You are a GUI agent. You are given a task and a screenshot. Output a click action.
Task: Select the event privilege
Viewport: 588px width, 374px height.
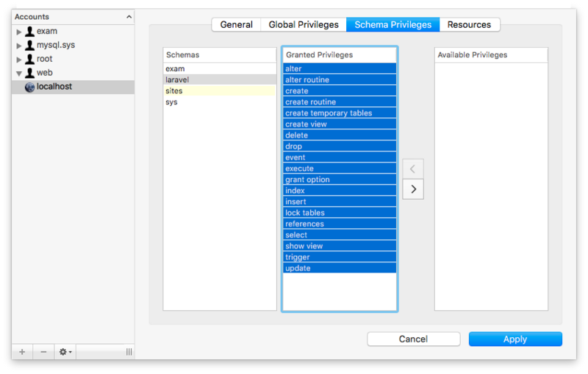click(340, 157)
